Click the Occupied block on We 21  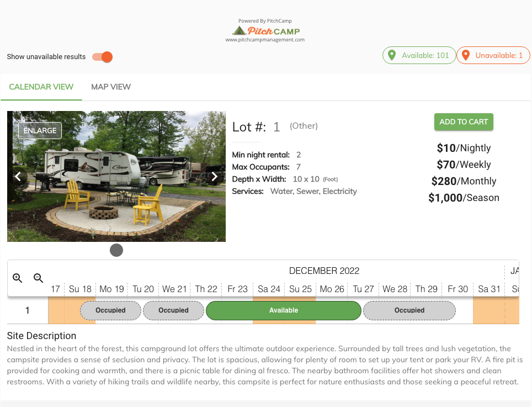tap(173, 310)
